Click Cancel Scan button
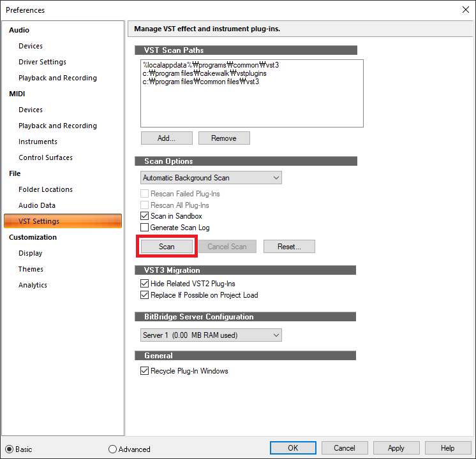Viewport: 476px width, 459px height. (227, 246)
